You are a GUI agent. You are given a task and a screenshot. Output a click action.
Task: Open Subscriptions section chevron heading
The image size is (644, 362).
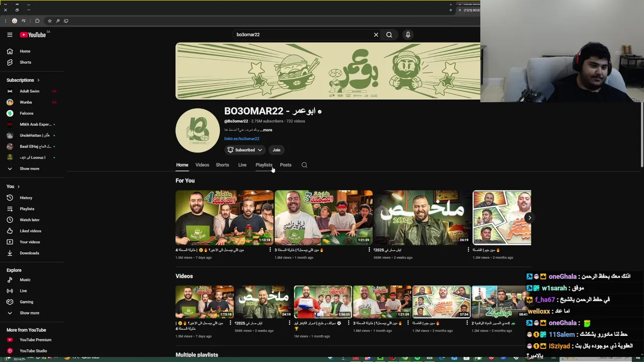pos(23,80)
